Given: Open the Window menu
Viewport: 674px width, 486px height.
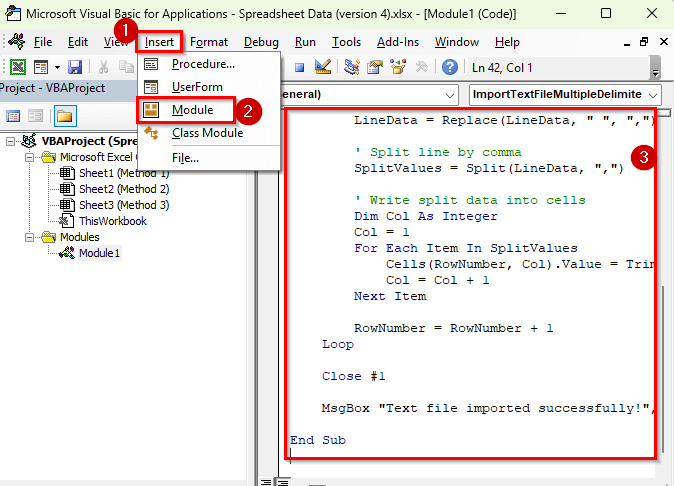Looking at the screenshot, I should 457,42.
